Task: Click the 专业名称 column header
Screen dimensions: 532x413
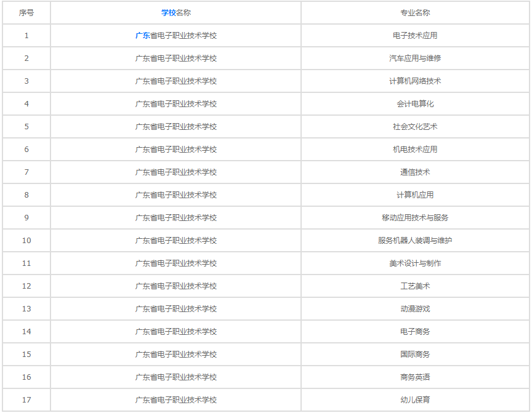Action: [414, 13]
